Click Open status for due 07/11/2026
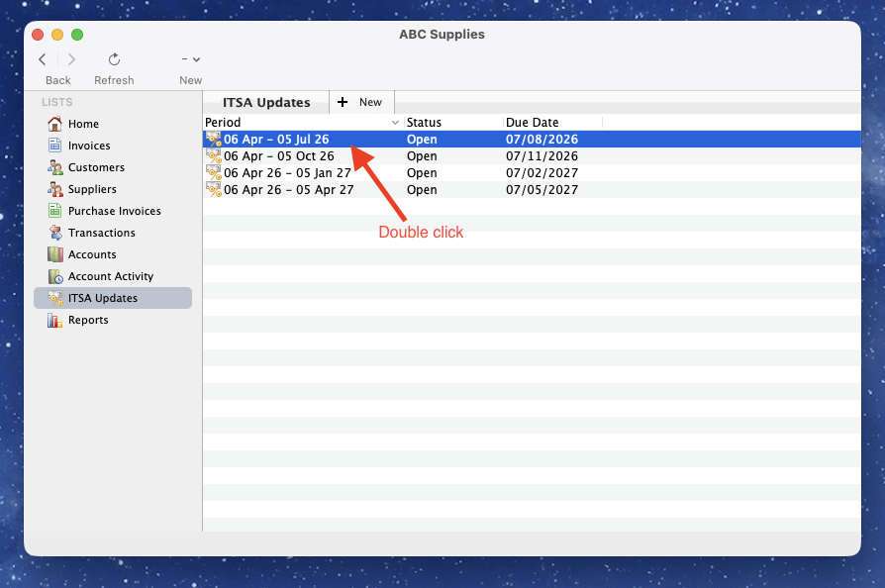The height and width of the screenshot is (588, 885). [422, 156]
